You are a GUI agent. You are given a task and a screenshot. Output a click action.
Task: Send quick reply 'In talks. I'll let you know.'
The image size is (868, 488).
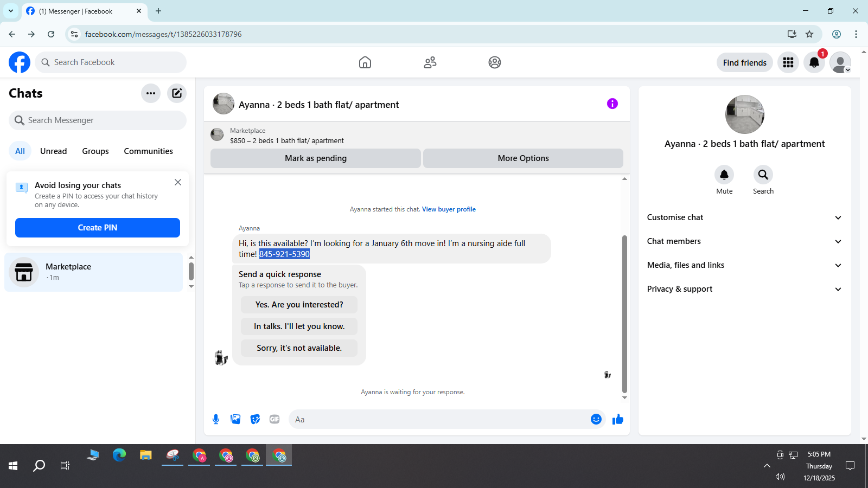(299, 326)
